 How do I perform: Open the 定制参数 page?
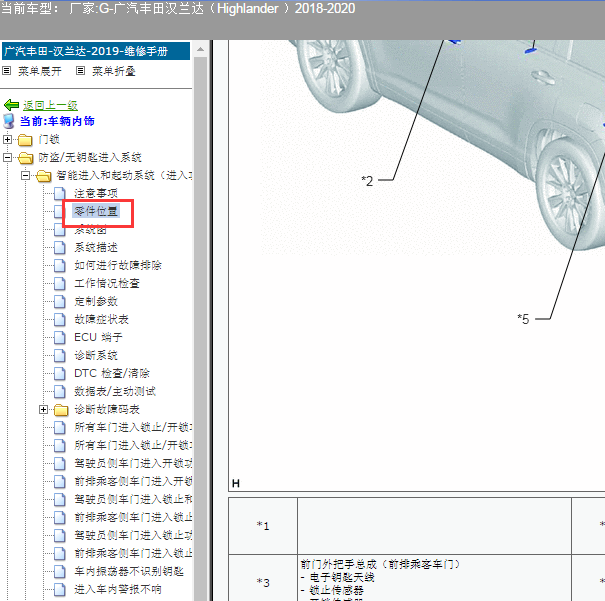(x=96, y=301)
